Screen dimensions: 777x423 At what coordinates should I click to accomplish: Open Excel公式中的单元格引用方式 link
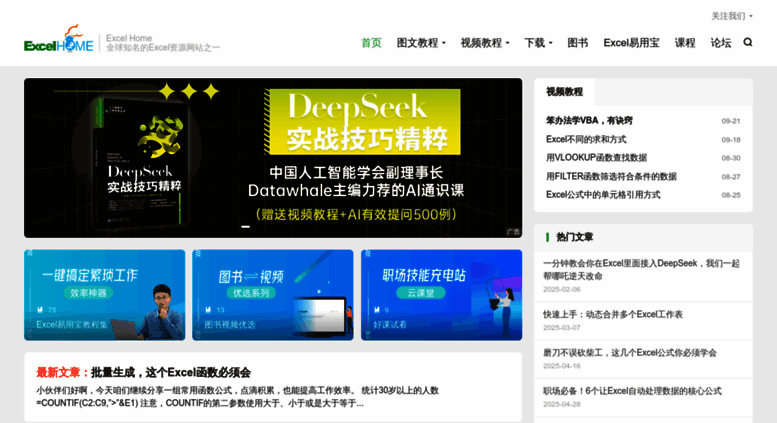(x=603, y=195)
